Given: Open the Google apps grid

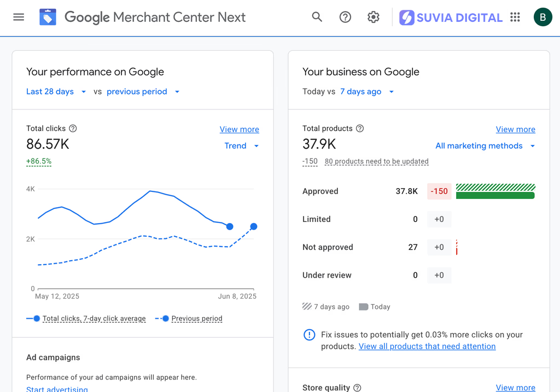Looking at the screenshot, I should click(515, 17).
